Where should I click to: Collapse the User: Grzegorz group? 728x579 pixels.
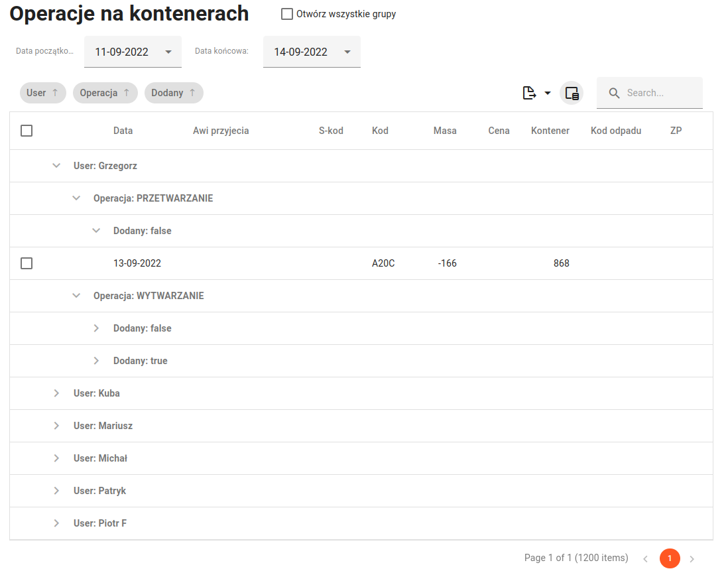click(x=56, y=166)
